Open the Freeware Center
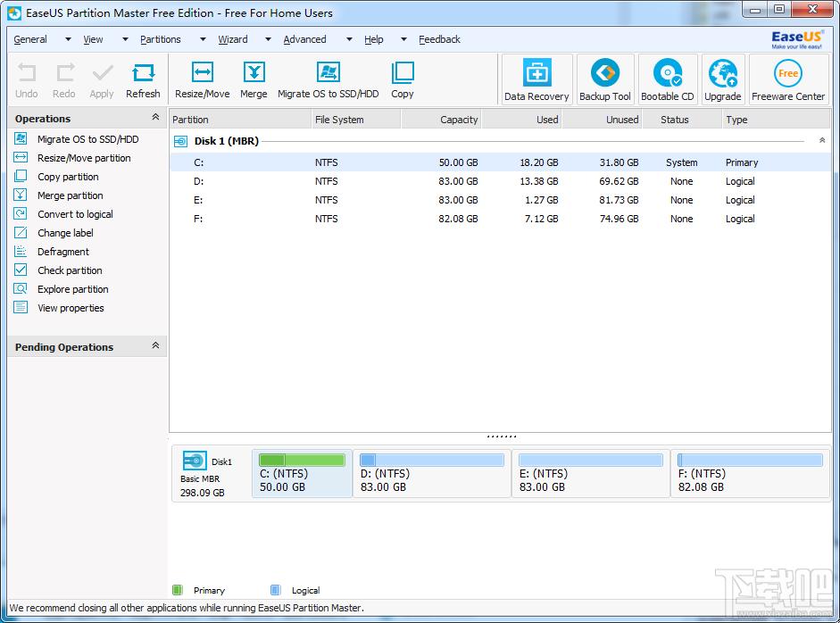Screen dimensions: 840x623 [788, 79]
